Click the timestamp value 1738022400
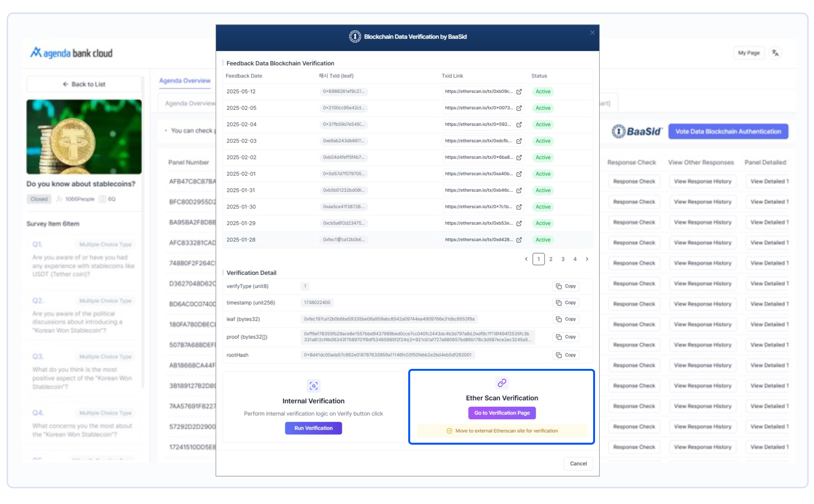The height and width of the screenshot is (504, 814). (317, 303)
